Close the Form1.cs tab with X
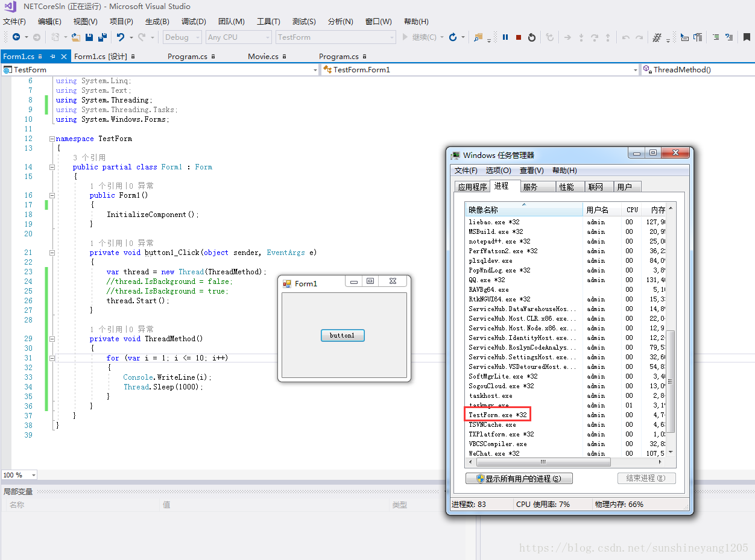 [x=63, y=57]
